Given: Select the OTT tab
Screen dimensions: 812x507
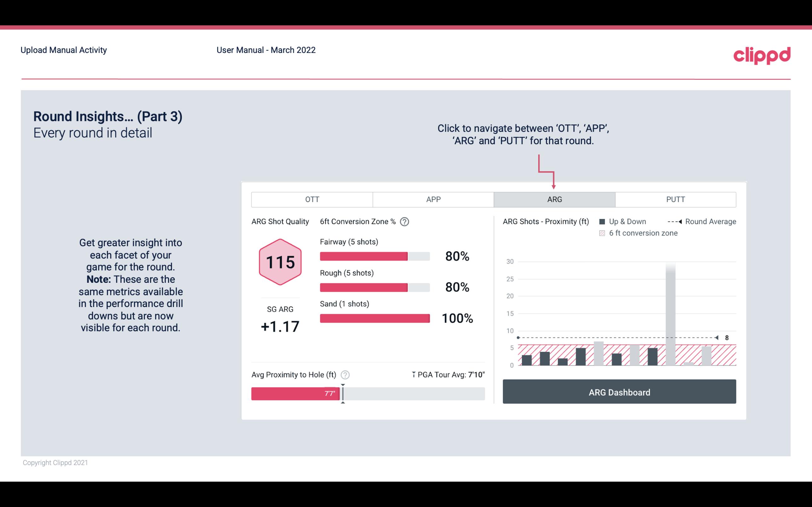Looking at the screenshot, I should pos(312,200).
